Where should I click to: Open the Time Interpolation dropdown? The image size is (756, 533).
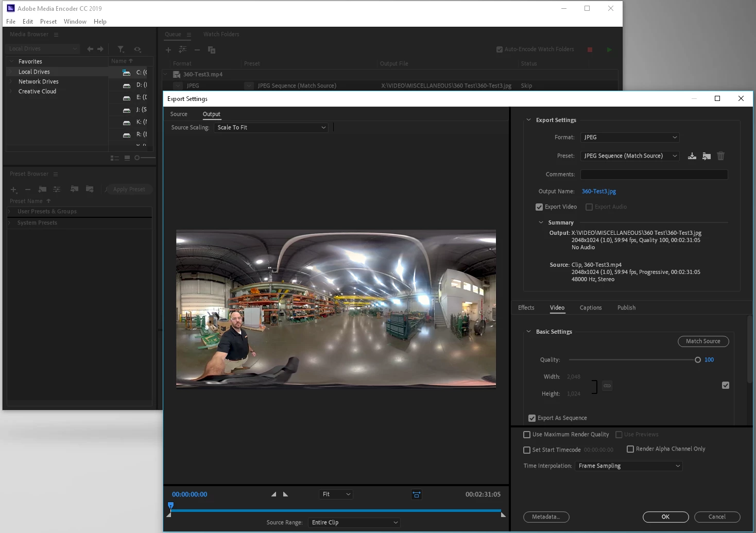pos(628,466)
